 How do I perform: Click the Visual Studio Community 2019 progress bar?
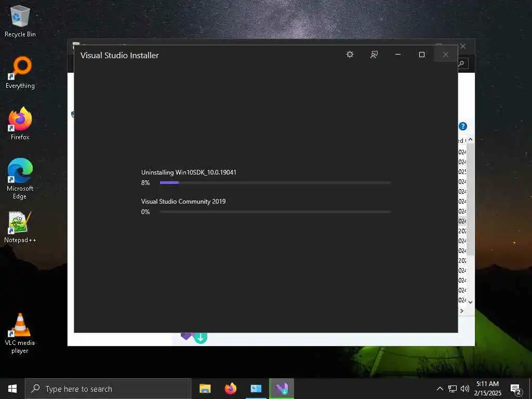point(275,212)
